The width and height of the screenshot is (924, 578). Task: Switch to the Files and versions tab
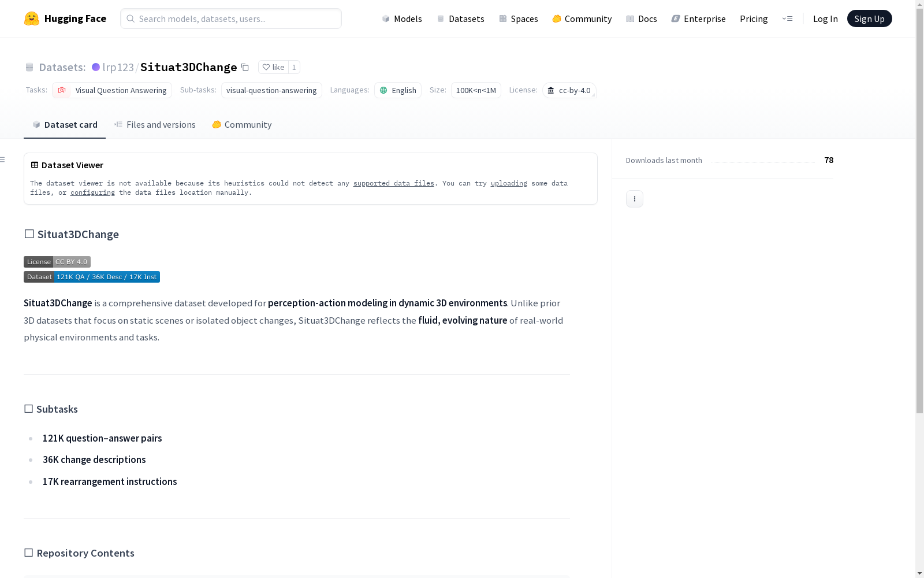tap(155, 124)
